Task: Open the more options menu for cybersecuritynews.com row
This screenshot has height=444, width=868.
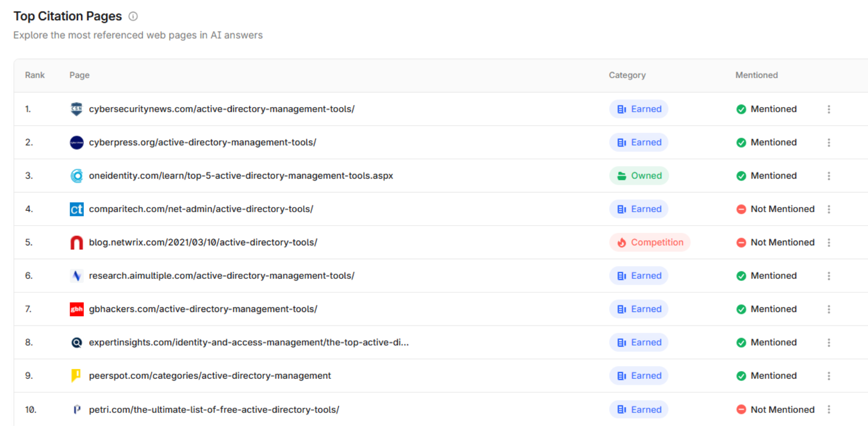Action: point(829,109)
